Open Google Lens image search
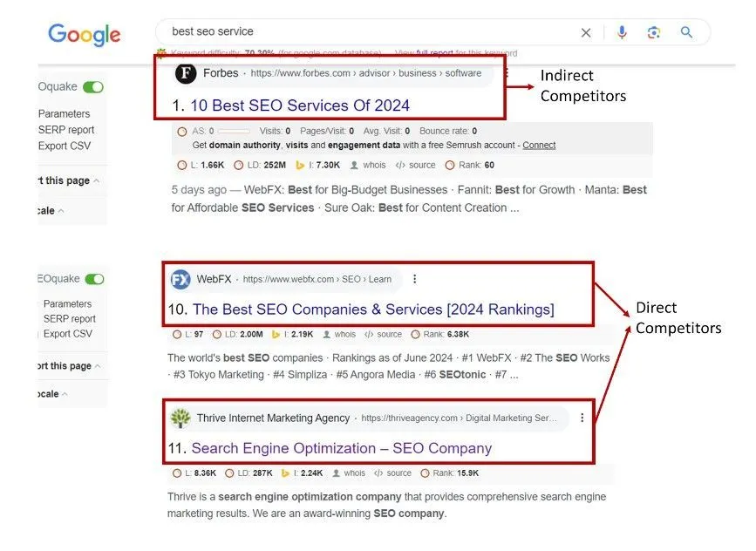The image size is (756, 551). pyautogui.click(x=654, y=32)
